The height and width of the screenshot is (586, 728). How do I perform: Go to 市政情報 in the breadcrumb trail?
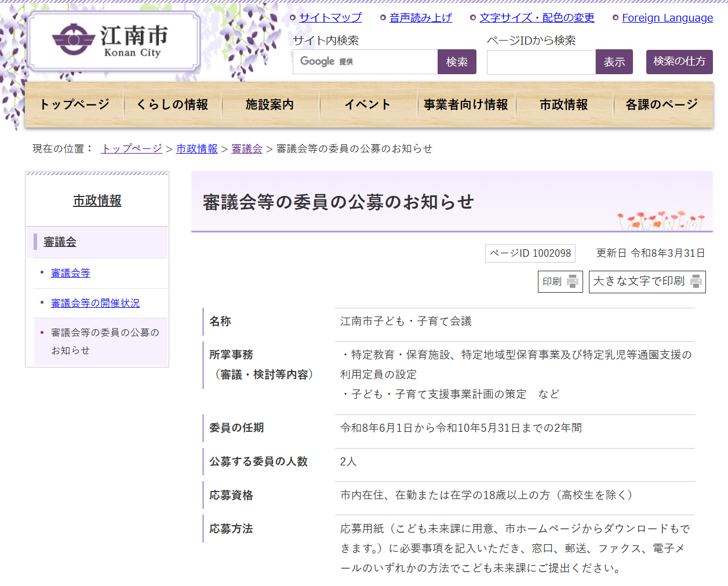[x=196, y=149]
